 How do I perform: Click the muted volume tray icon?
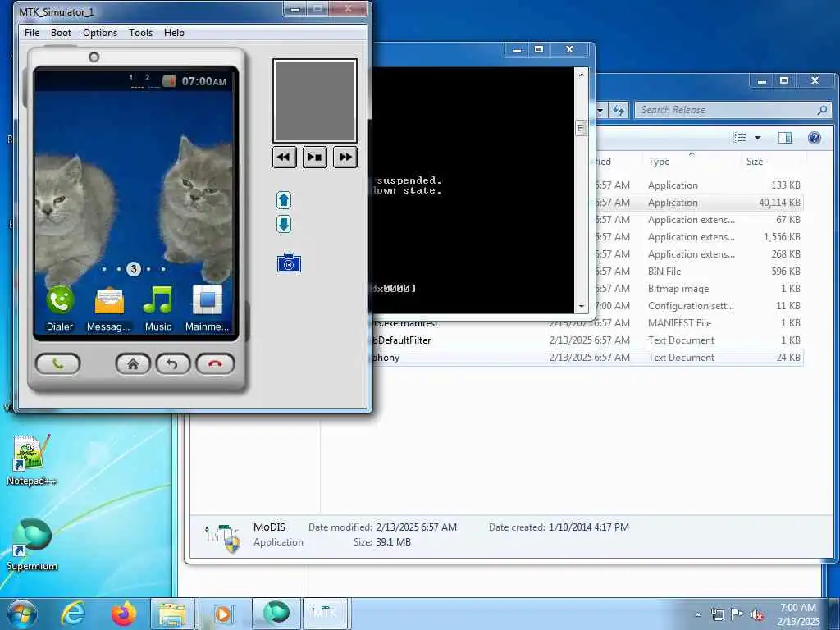(757, 614)
